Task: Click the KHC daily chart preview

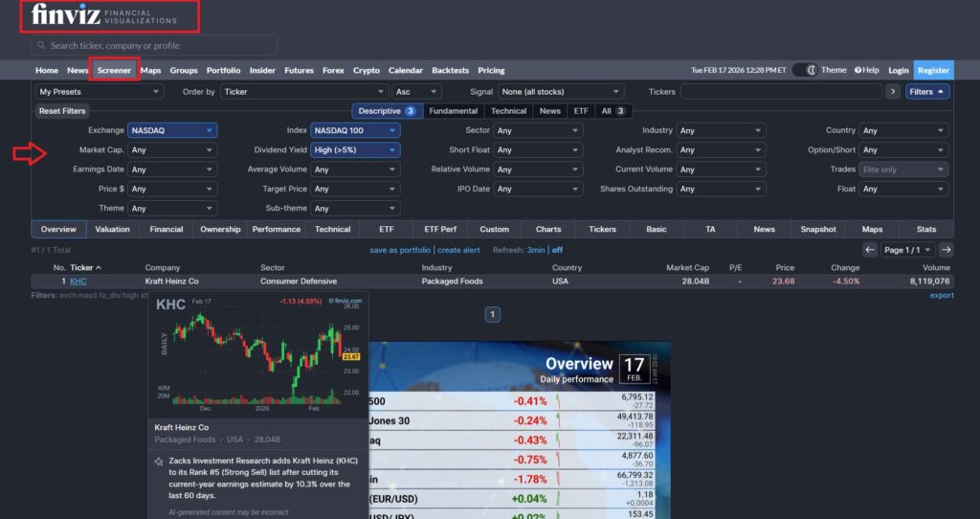Action: coord(256,354)
